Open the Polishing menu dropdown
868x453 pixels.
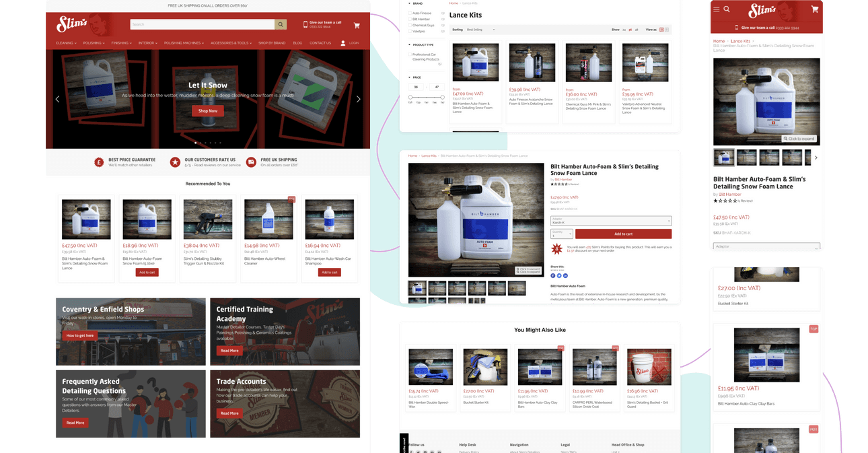click(x=94, y=43)
